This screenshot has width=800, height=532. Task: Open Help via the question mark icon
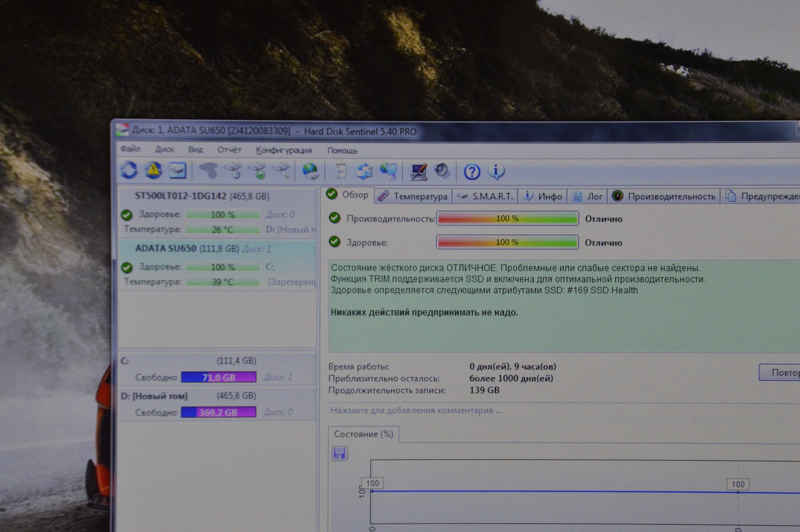[472, 172]
